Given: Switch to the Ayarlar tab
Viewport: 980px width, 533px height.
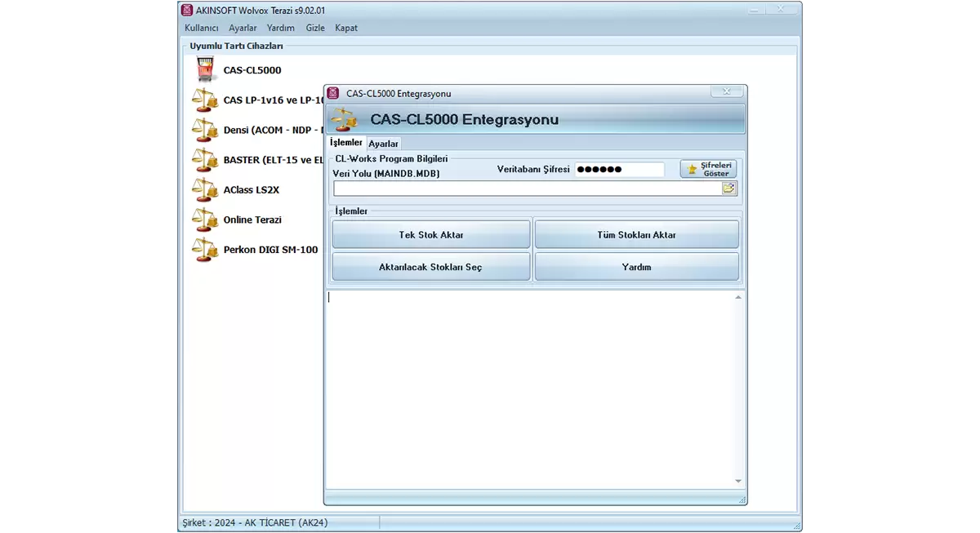Looking at the screenshot, I should point(383,144).
